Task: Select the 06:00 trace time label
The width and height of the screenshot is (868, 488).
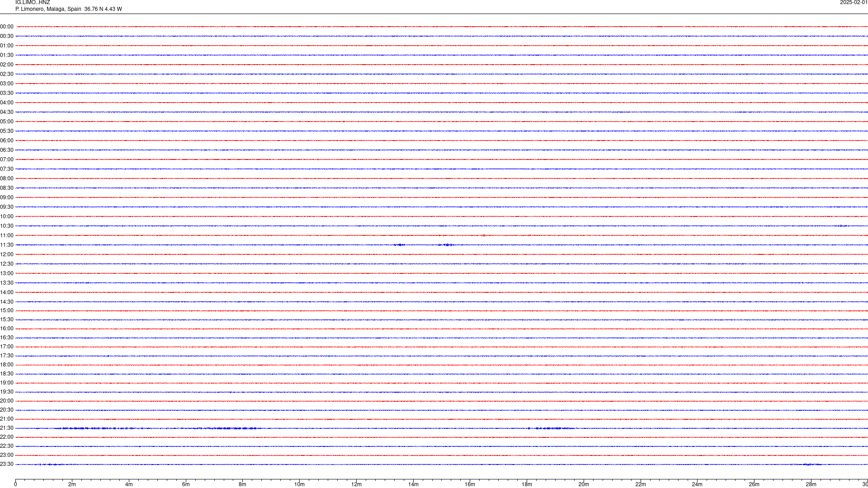Action: (x=7, y=141)
